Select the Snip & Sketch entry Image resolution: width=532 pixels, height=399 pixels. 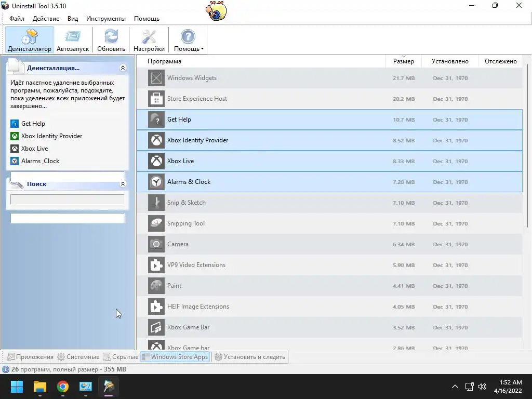[x=187, y=203]
